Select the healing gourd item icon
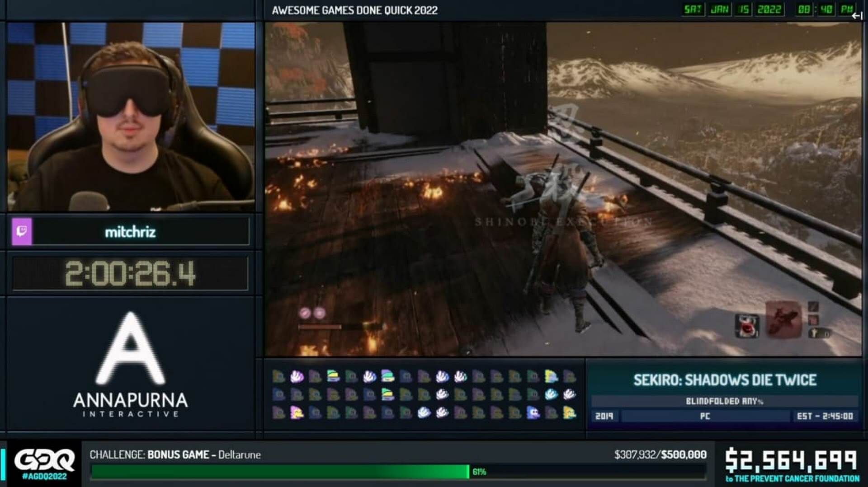Screen dimensions: 868x487 (x=747, y=326)
